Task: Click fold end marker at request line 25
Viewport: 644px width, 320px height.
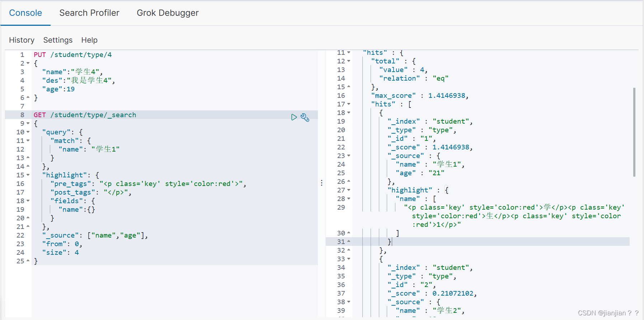Action: point(28,261)
